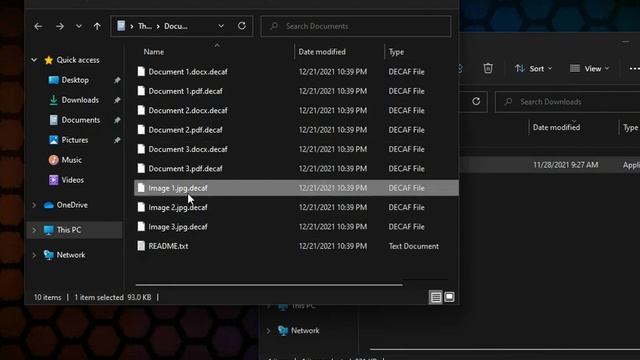Select Image 1.jpg.decaf
640x360 pixels.
[296, 188]
